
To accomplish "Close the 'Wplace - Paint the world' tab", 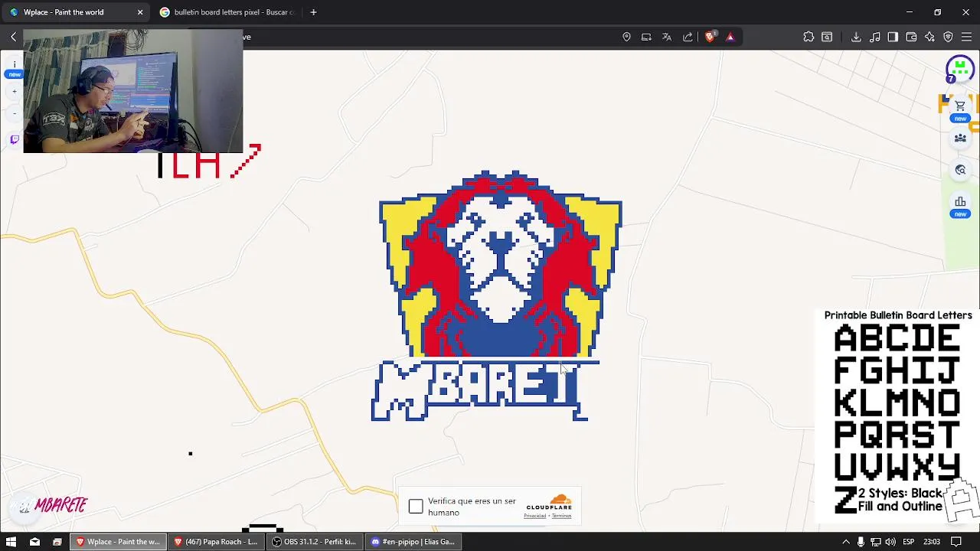I will tap(140, 12).
